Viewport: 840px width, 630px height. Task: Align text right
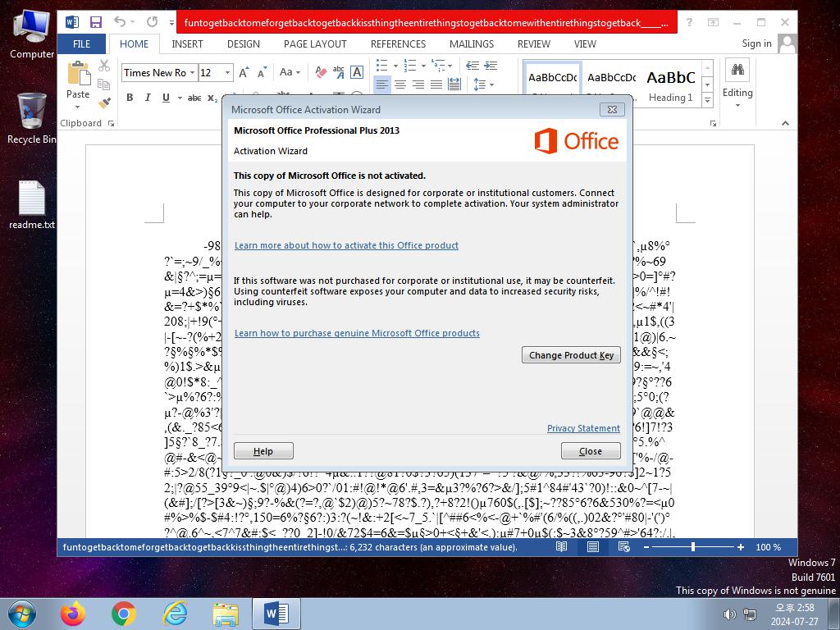(x=418, y=84)
